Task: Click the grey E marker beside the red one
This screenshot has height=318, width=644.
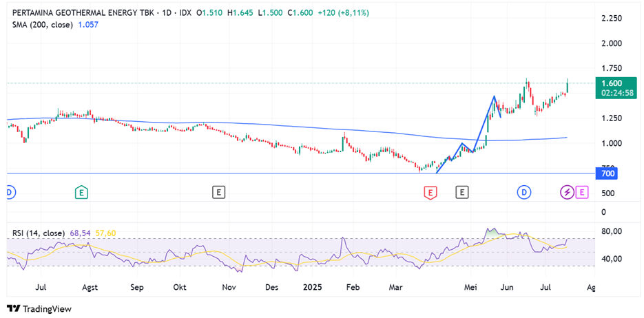Action: point(461,193)
